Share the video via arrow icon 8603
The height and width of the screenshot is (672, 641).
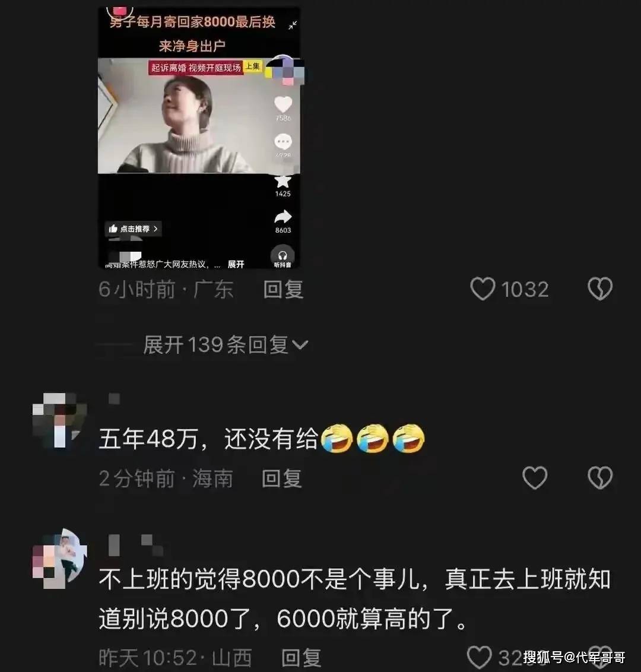click(x=283, y=217)
